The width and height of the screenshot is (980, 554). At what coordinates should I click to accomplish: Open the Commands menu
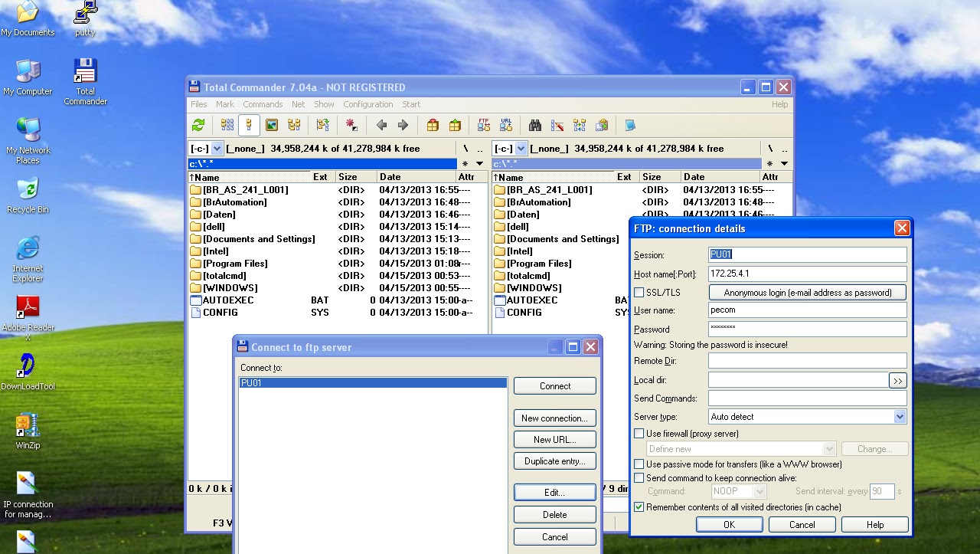coord(263,104)
